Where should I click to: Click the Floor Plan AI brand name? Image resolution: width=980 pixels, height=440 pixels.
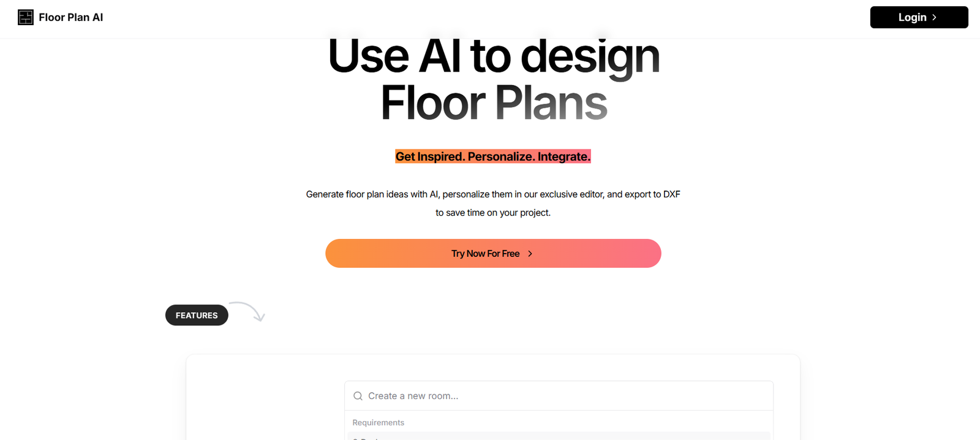[70, 17]
